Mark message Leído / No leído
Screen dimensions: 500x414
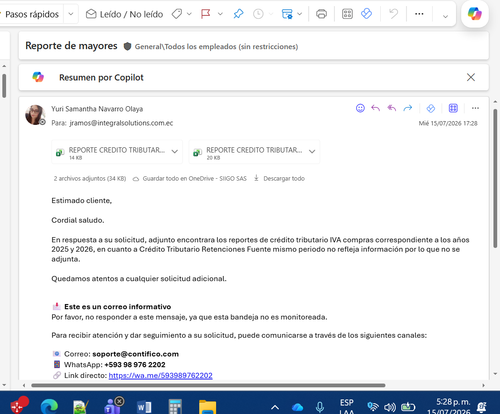[x=124, y=14]
